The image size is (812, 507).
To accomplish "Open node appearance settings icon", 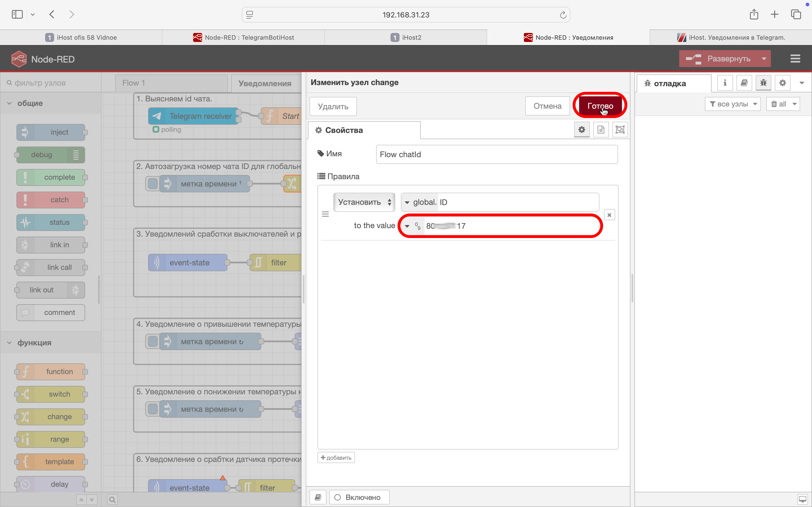I will click(x=620, y=130).
